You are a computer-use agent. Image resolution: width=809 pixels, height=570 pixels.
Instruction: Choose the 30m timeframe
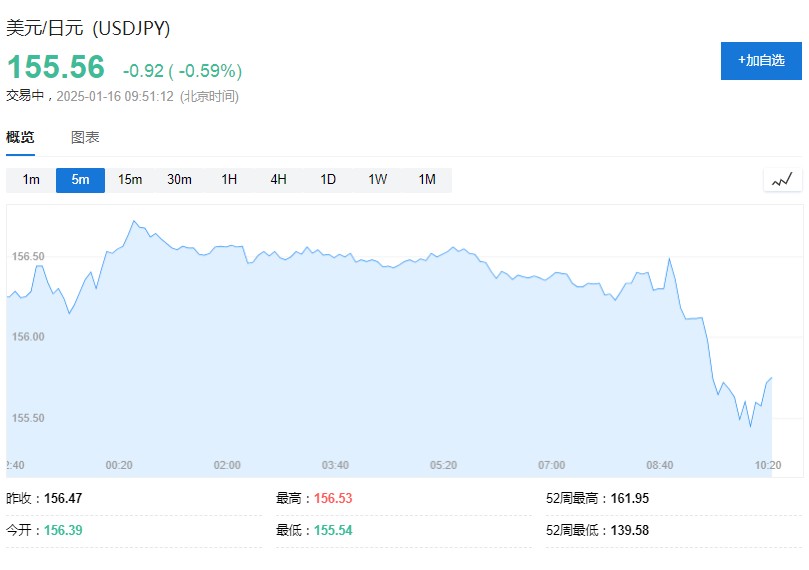(x=180, y=180)
